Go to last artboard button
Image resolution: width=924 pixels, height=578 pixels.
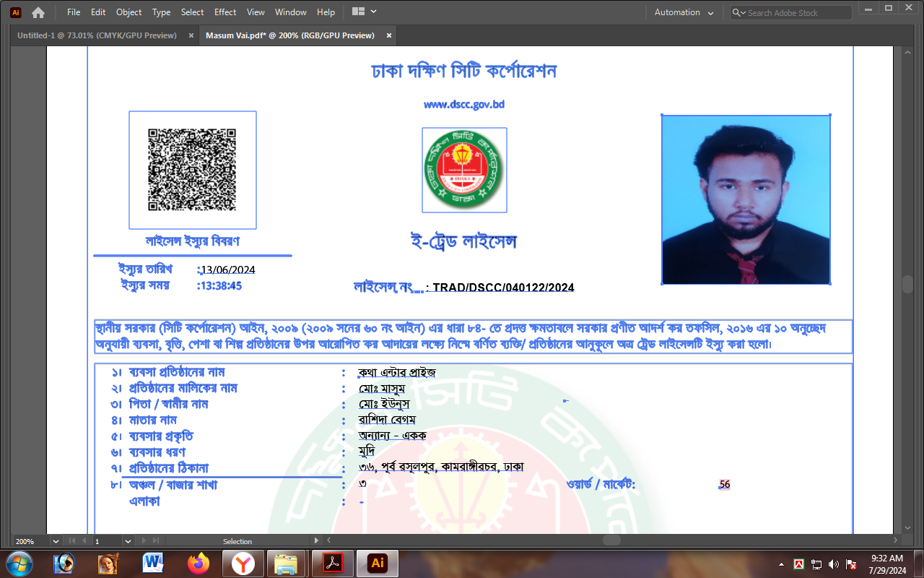coord(156,540)
